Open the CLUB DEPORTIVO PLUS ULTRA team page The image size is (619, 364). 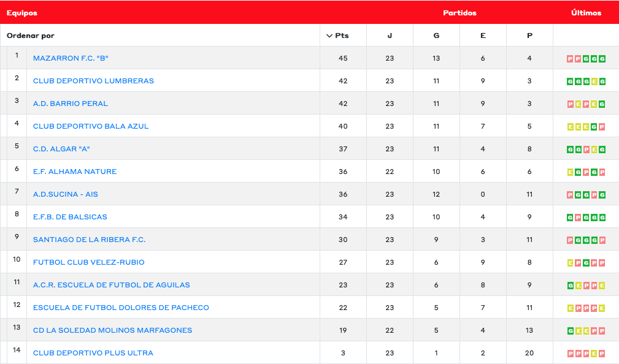tap(93, 353)
